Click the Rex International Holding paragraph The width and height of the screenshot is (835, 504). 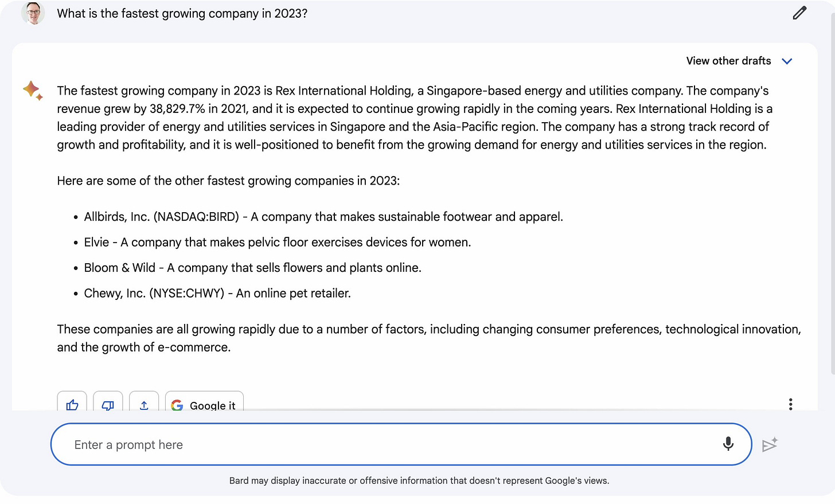pos(415,118)
